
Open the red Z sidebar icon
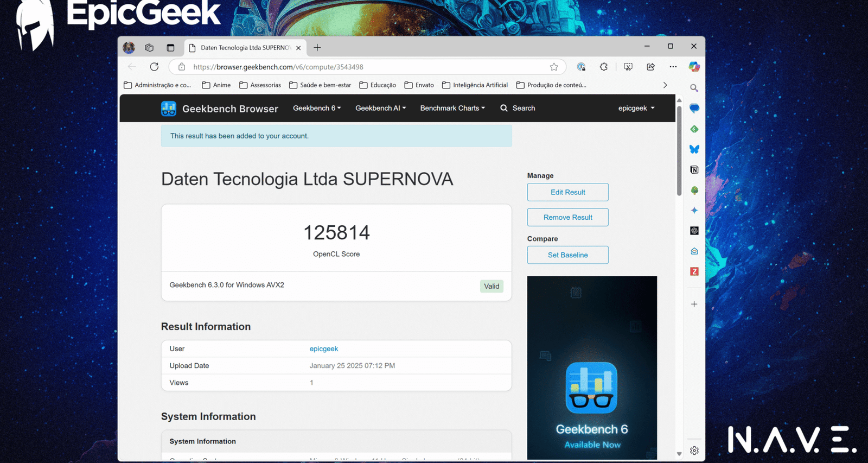pos(694,271)
